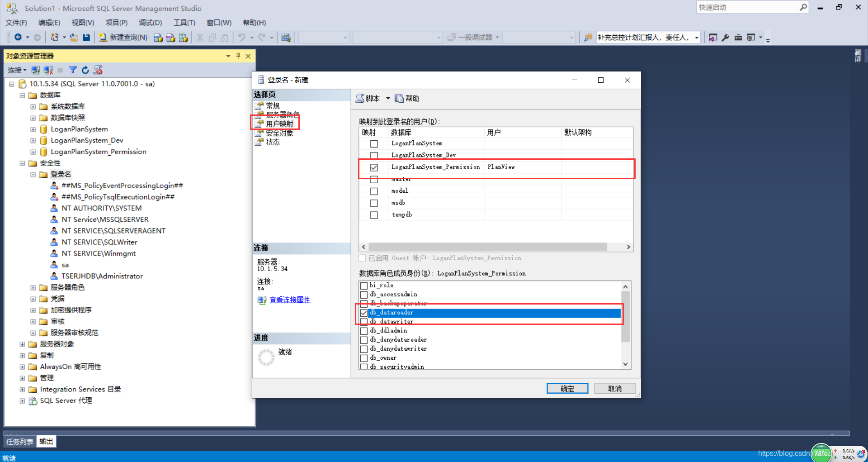Collapse the 数据库 folder
The height and width of the screenshot is (462, 868).
point(22,95)
